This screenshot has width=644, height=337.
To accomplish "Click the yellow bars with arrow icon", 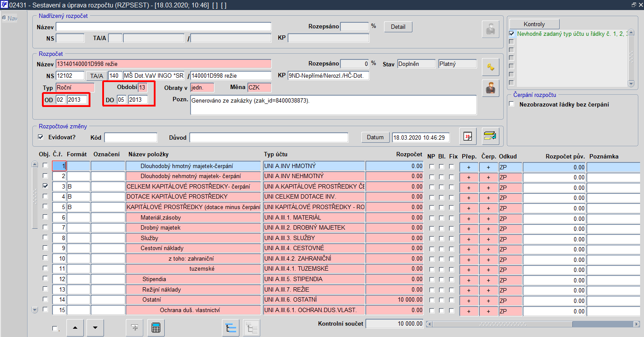I will [x=490, y=136].
